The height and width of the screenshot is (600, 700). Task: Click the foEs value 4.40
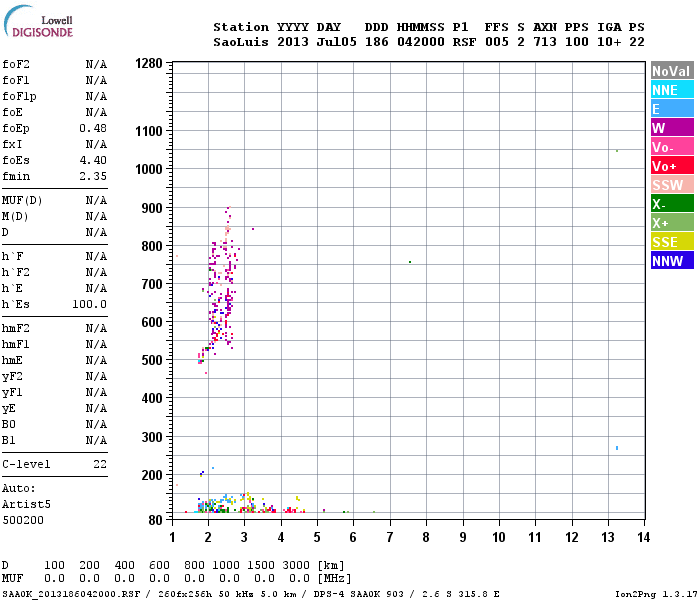click(93, 160)
